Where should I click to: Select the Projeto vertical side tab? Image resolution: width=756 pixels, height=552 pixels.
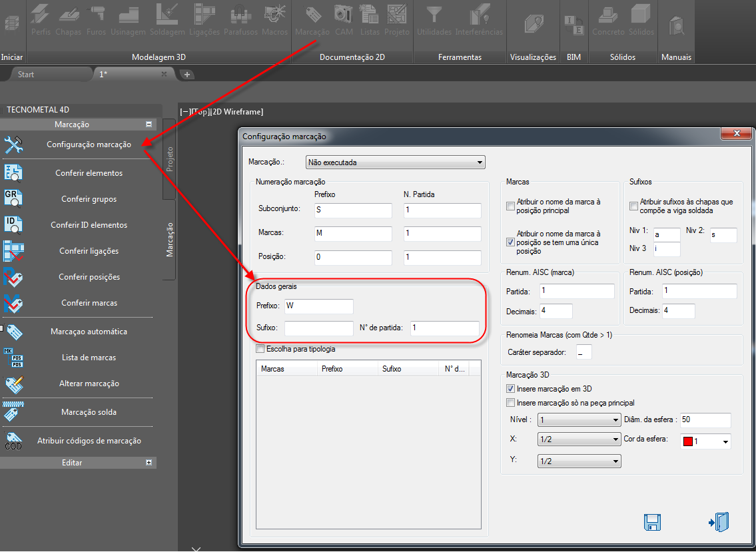(x=169, y=159)
